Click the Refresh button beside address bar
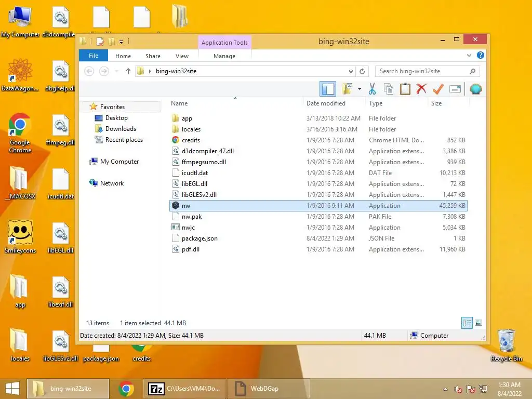 362,71
